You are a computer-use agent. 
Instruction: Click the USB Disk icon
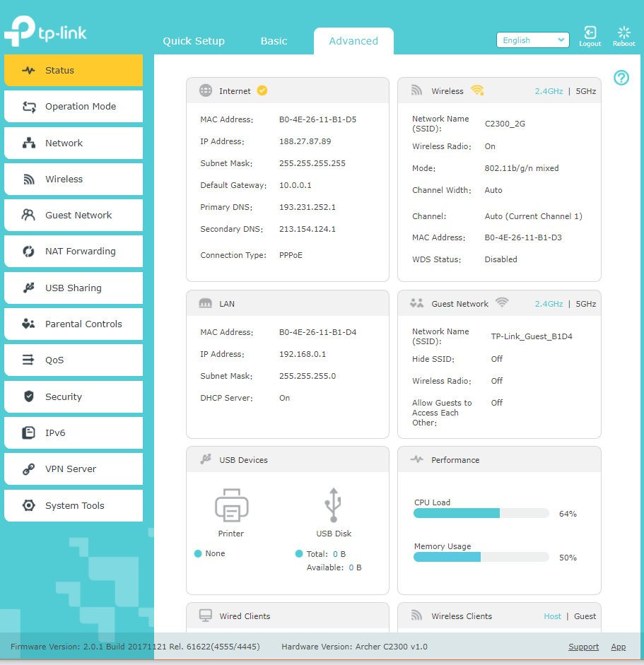pos(334,505)
